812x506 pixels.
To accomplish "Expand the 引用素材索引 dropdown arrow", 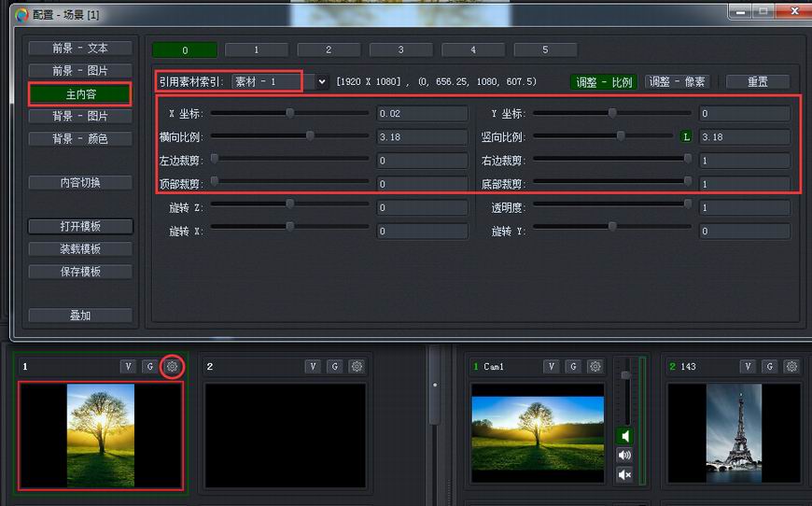I will (x=322, y=82).
